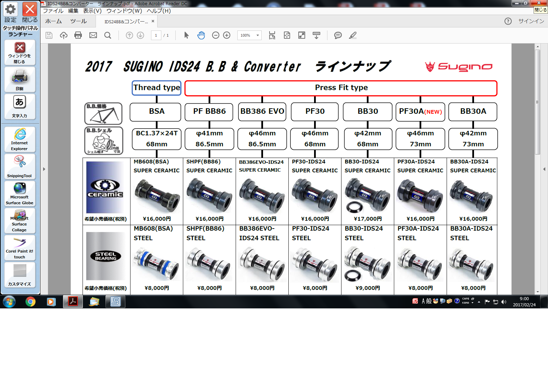548x392 pixels.
Task: Click the email envelope icon
Action: pos(93,35)
